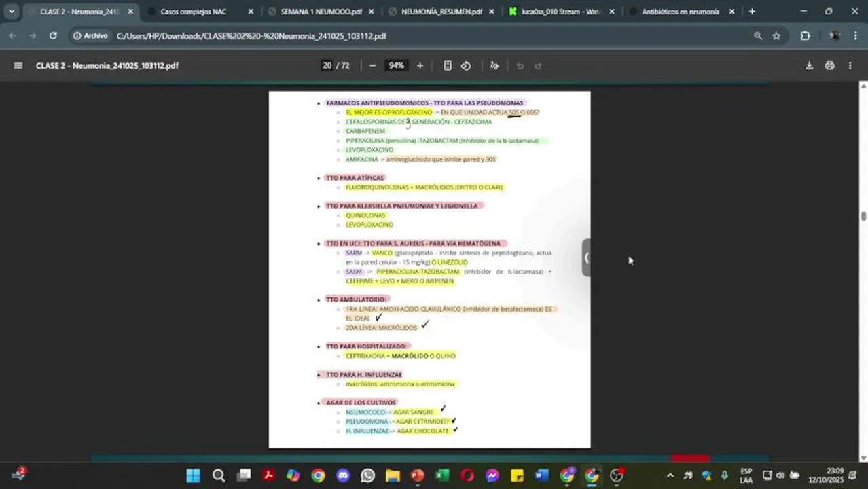Open File Explorer from taskbar
Image resolution: width=868 pixels, height=489 pixels.
click(393, 475)
